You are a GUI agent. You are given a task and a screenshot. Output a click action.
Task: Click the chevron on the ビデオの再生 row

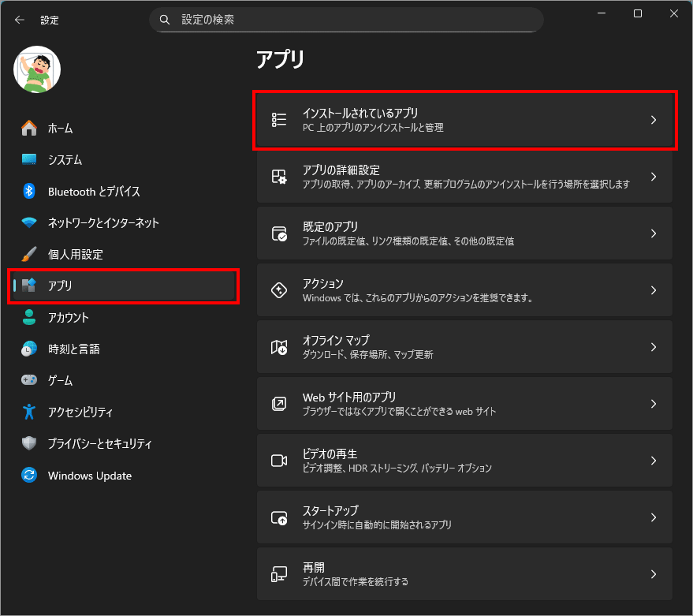(x=653, y=461)
